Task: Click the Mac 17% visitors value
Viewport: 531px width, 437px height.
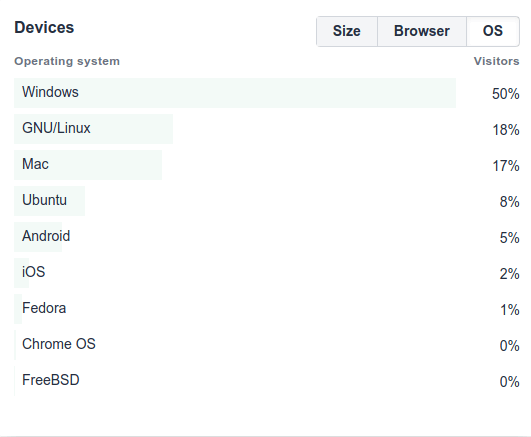Action: pos(506,166)
